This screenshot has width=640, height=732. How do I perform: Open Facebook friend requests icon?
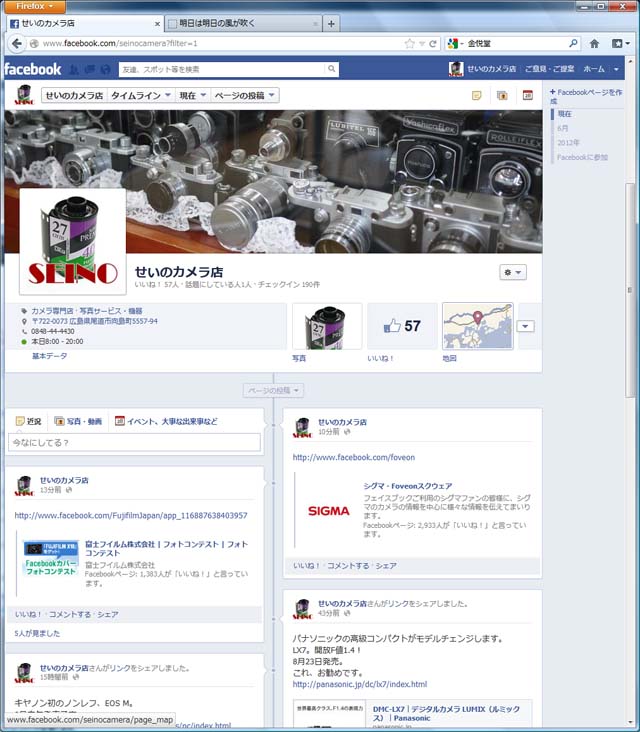(x=74, y=70)
